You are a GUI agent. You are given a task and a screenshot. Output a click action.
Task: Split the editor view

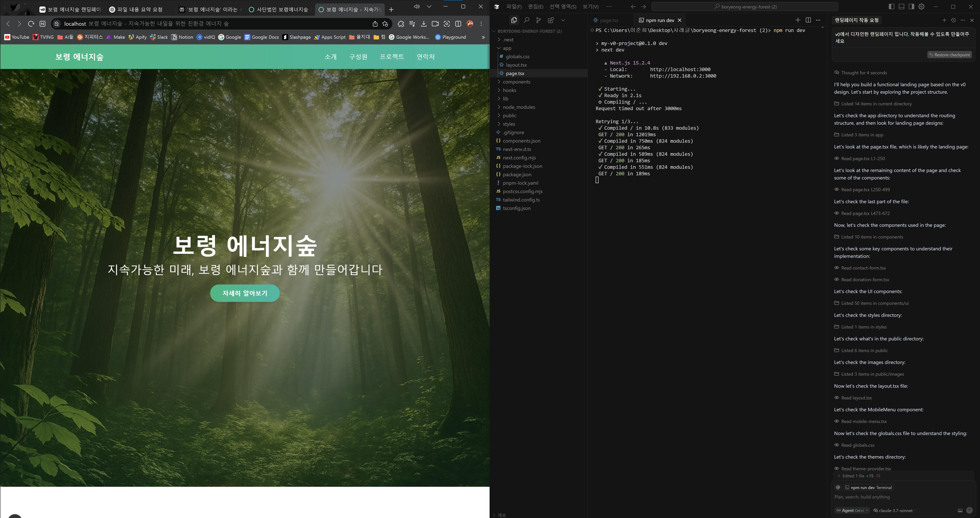(808, 20)
